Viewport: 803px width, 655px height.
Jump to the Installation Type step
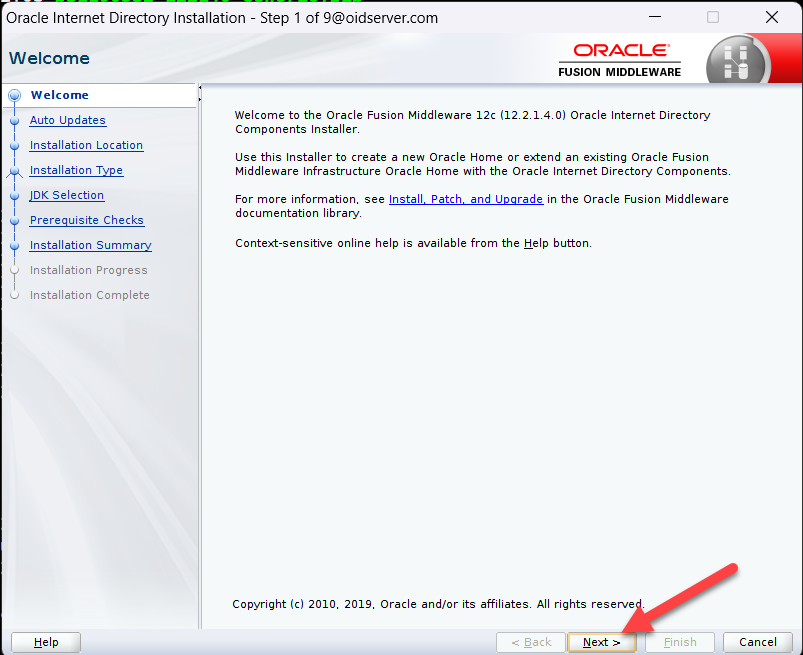76,170
